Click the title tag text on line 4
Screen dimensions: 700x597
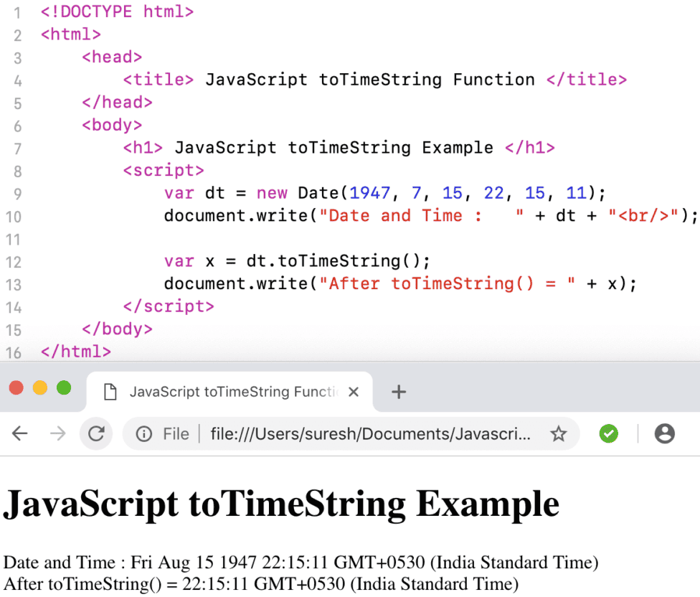(369, 79)
